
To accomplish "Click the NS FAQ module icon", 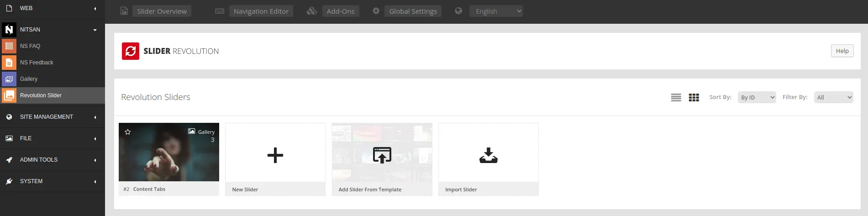I will [x=9, y=46].
